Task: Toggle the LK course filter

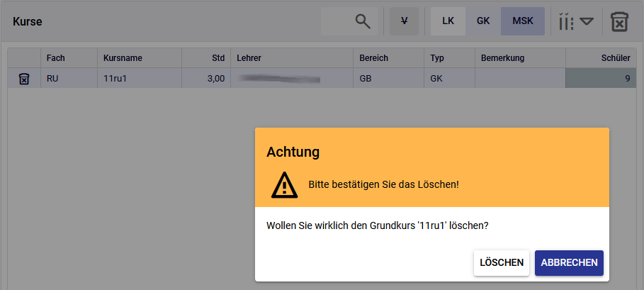Action: tap(448, 21)
